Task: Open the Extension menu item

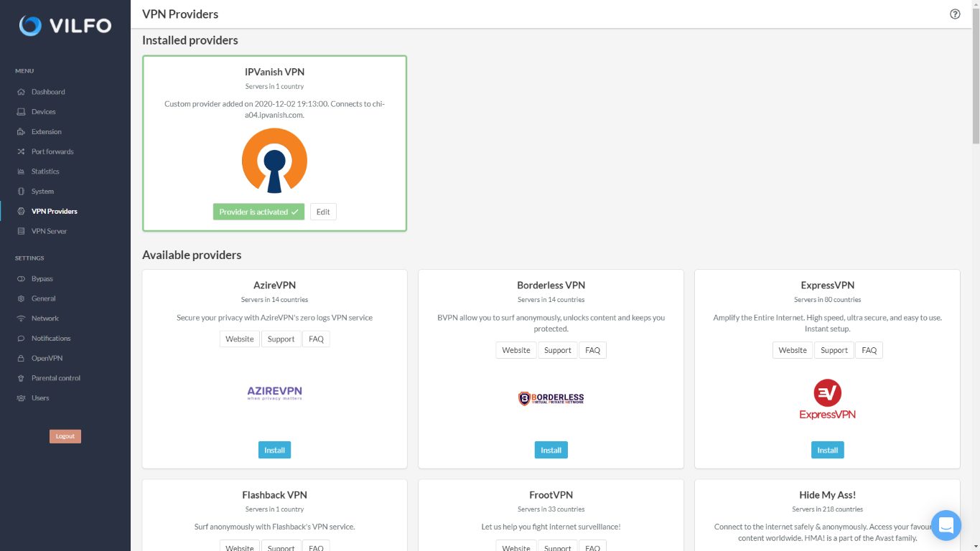Action: [47, 132]
